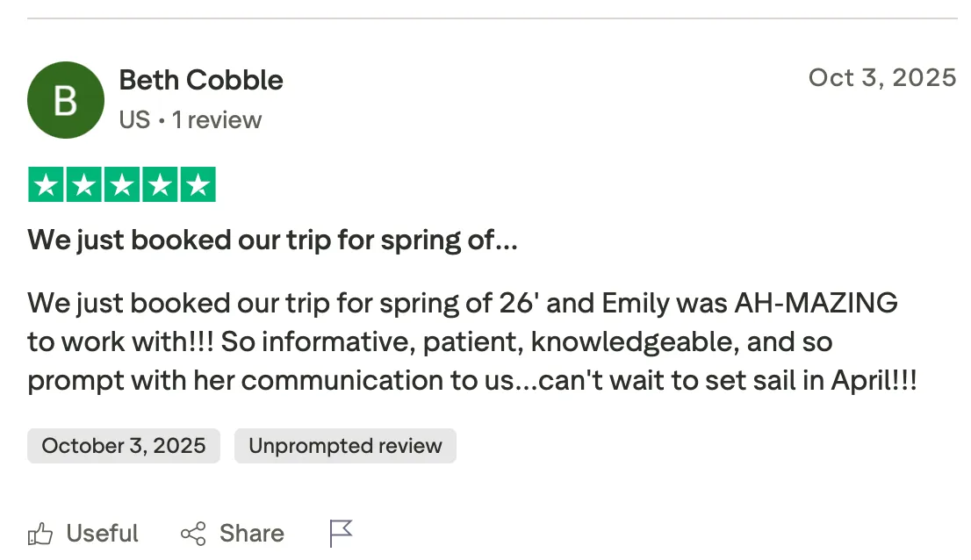Open the bold review title "We just booked our trip"
Viewport: 971px width, 560px height.
pos(272,240)
